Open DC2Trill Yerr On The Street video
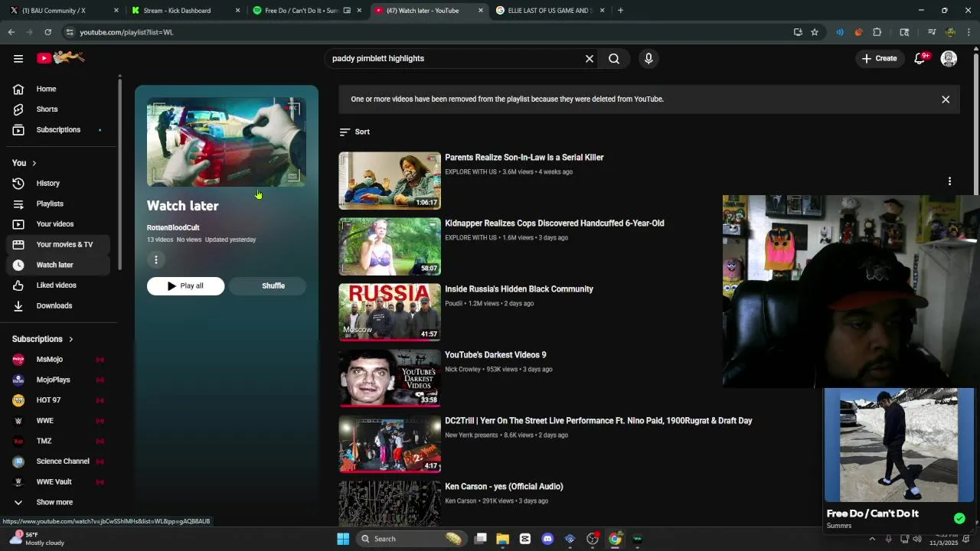The width and height of the screenshot is (980, 551). 598,421
